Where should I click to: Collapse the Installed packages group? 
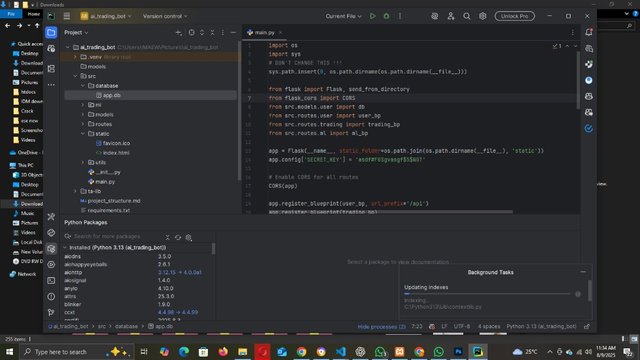65,248
